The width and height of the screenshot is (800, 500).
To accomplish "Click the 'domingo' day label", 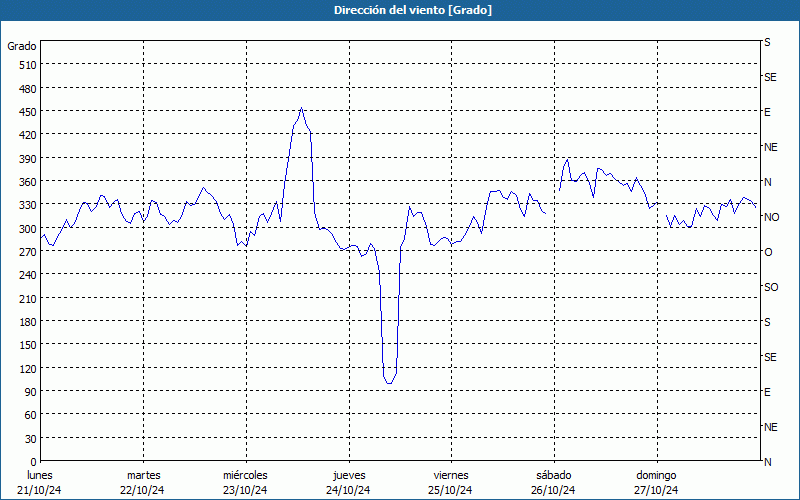I will (x=656, y=475).
